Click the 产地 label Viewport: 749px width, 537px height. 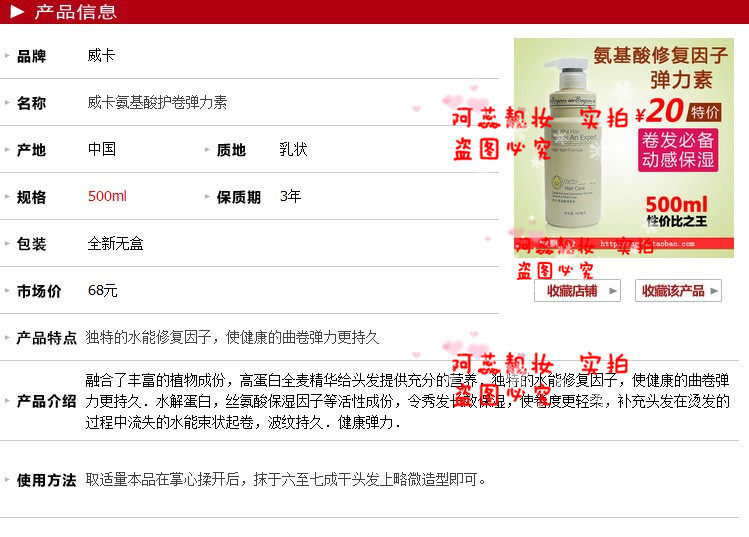pyautogui.click(x=32, y=150)
